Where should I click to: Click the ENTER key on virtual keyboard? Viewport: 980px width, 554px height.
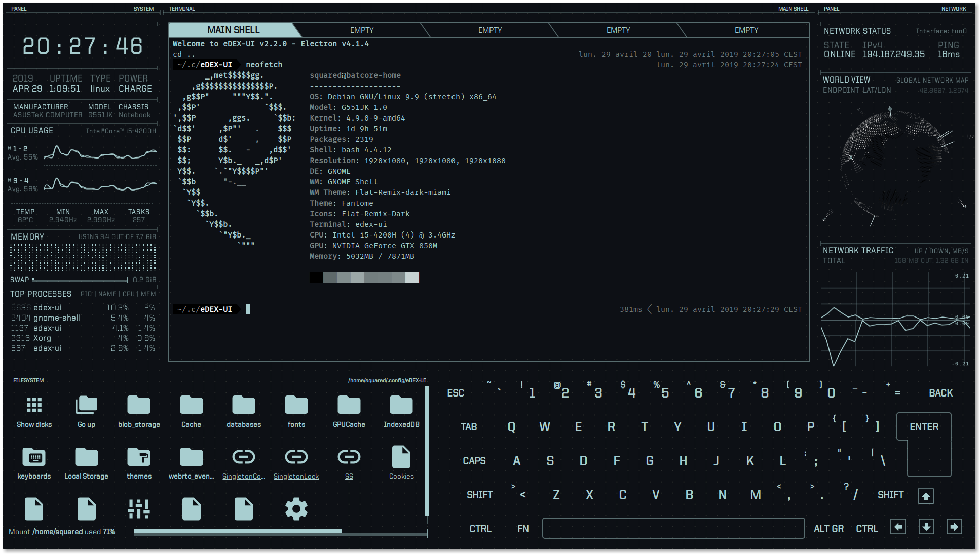[922, 427]
